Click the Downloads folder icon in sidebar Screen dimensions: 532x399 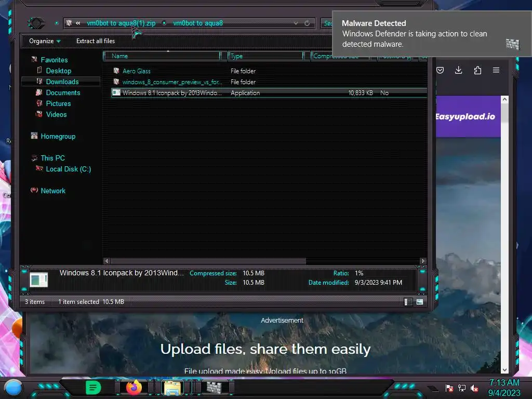39,81
